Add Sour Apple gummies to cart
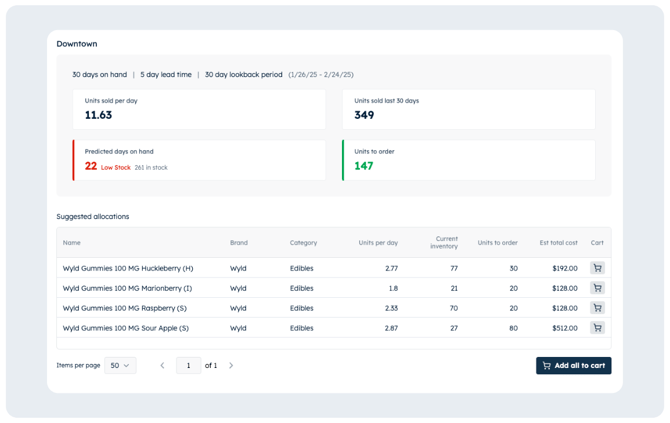Image resolution: width=670 pixels, height=423 pixels. click(x=597, y=328)
